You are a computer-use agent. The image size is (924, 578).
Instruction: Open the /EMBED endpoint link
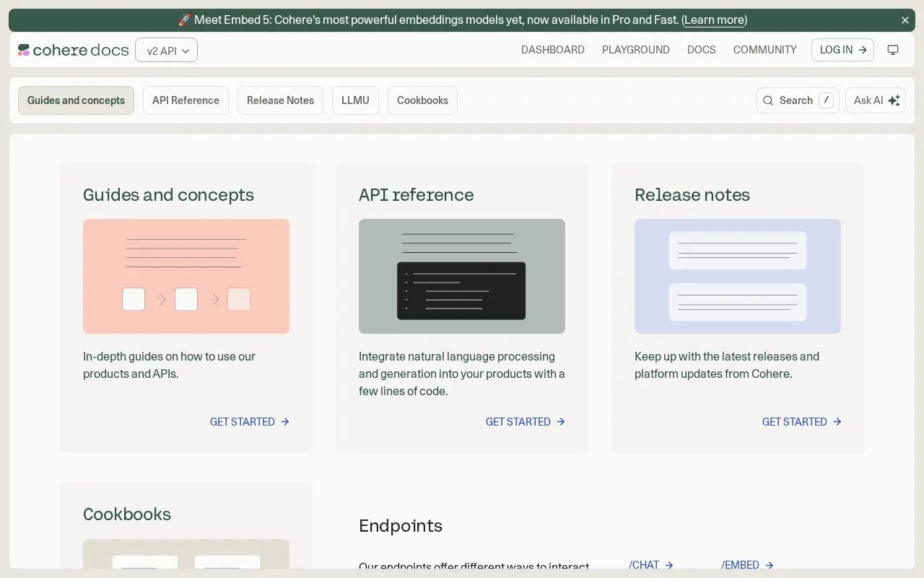pos(747,565)
